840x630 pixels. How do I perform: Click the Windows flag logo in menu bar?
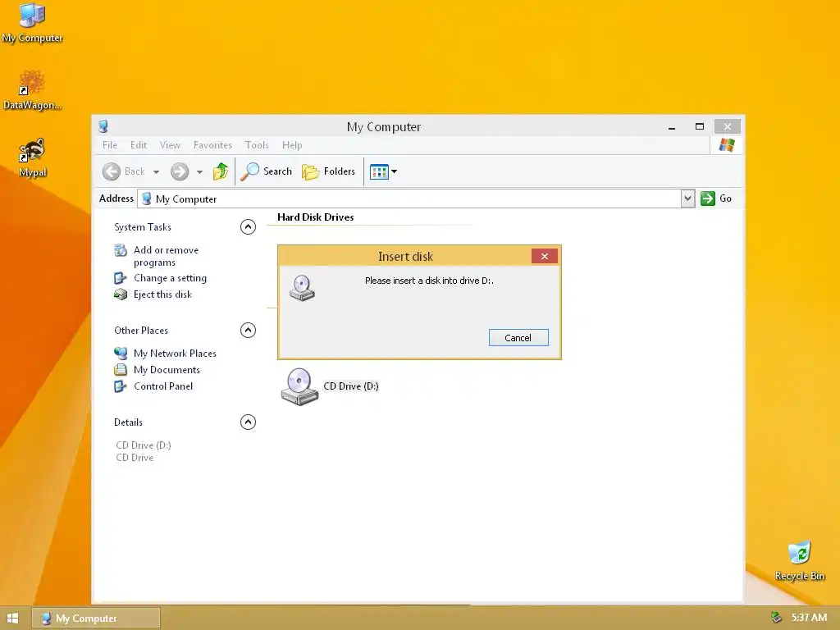[727, 145]
